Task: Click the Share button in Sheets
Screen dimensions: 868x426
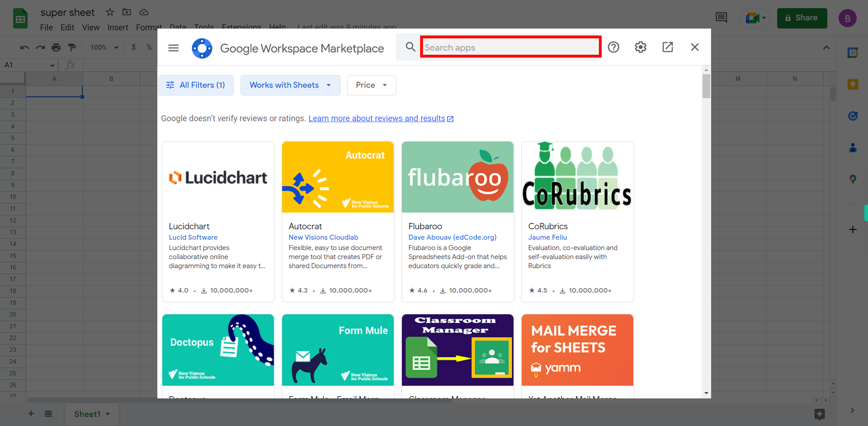Action: click(x=802, y=18)
